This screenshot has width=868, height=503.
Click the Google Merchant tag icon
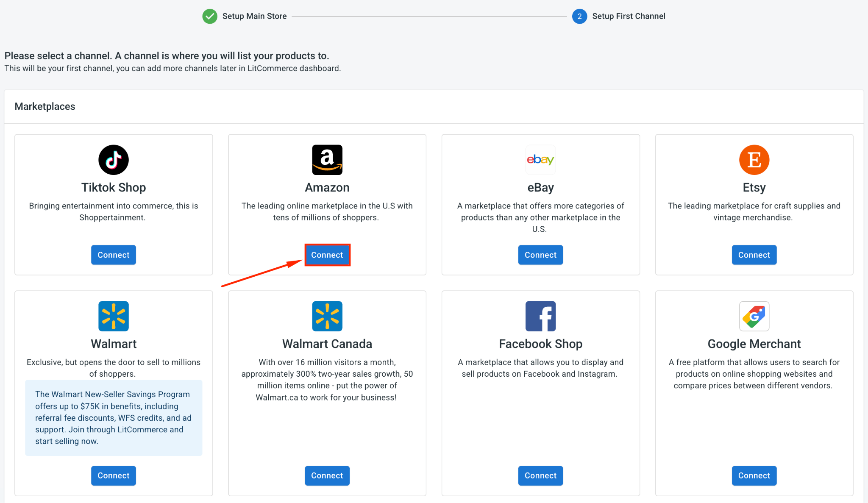pyautogui.click(x=754, y=316)
